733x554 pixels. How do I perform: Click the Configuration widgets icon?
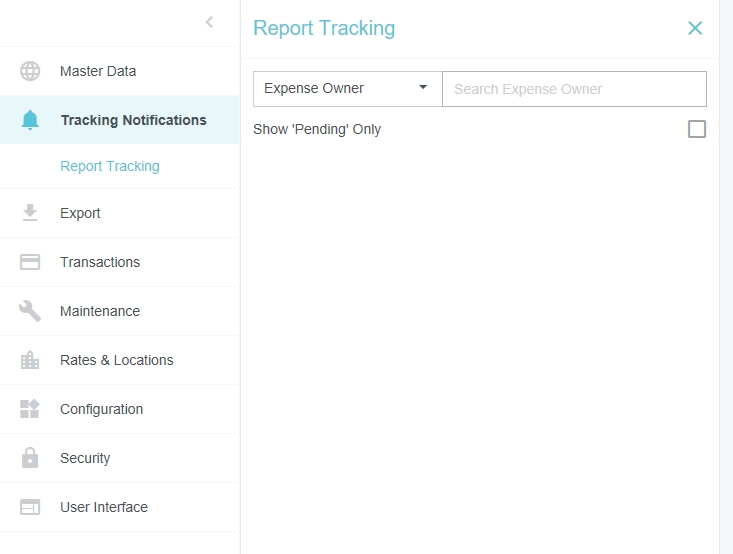30,409
